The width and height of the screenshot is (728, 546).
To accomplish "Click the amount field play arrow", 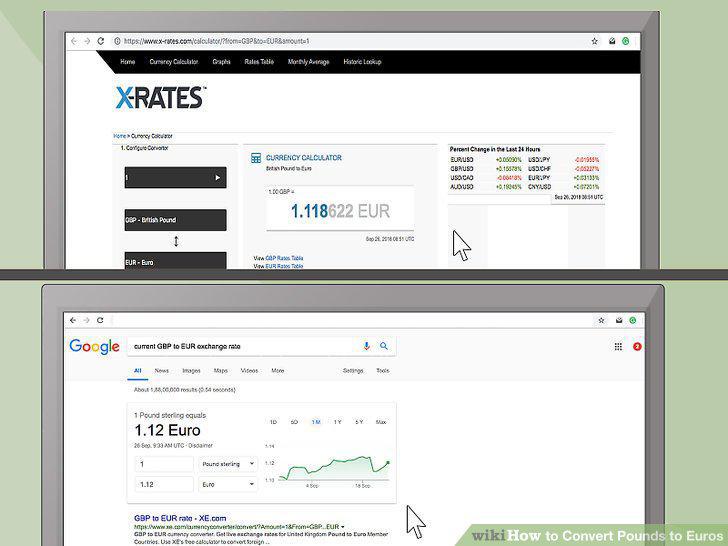I will coord(217,177).
